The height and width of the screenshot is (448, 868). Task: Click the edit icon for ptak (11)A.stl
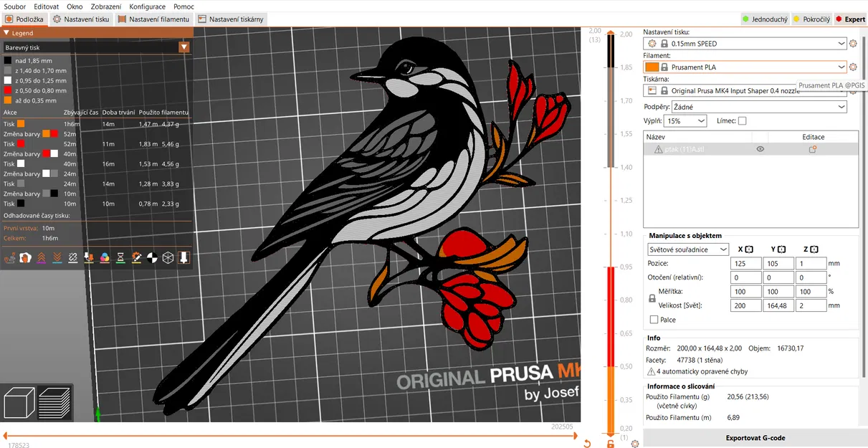point(813,149)
